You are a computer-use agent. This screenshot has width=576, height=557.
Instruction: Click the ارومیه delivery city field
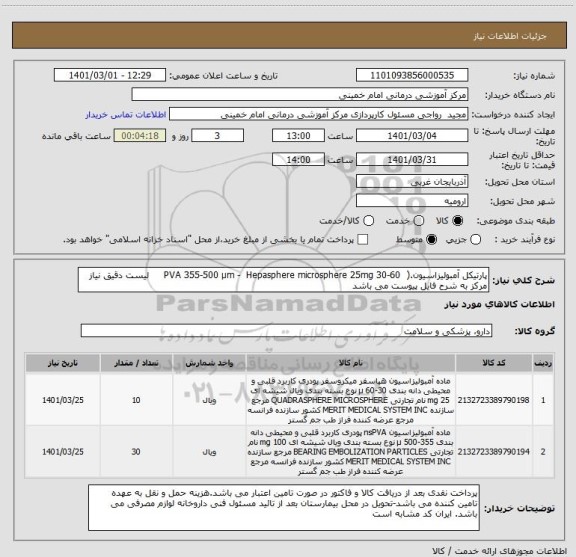point(412,201)
